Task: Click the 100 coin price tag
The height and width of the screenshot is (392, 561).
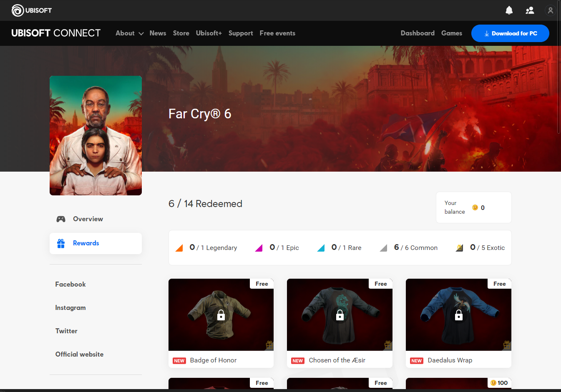Action: click(499, 383)
